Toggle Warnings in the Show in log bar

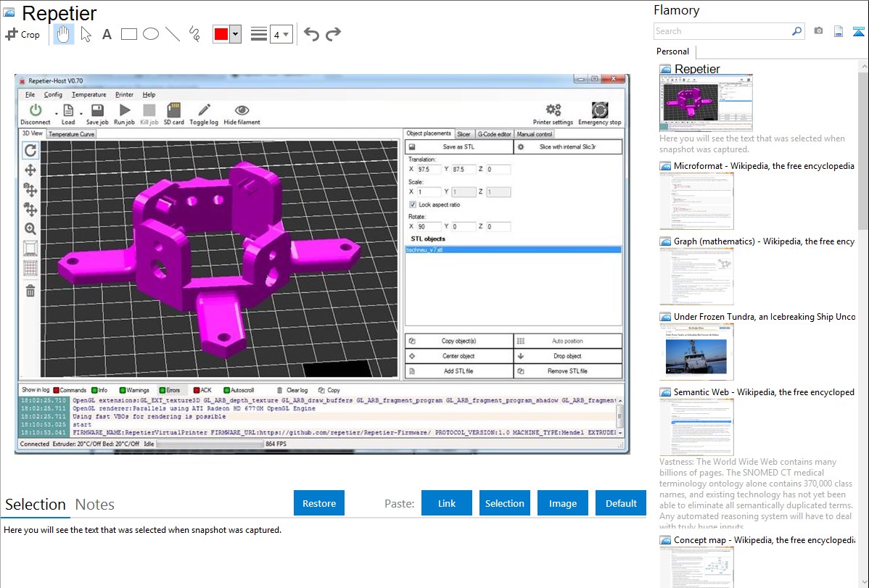[134, 390]
